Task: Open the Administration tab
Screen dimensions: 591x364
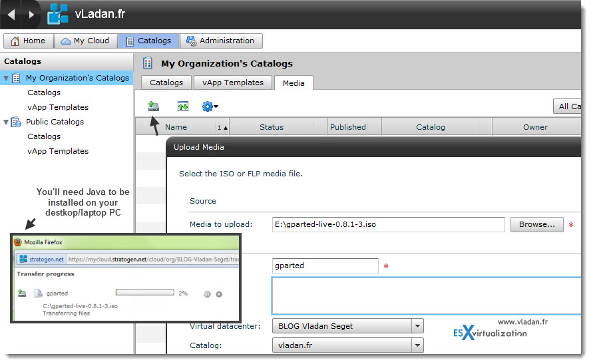Action: pos(221,41)
